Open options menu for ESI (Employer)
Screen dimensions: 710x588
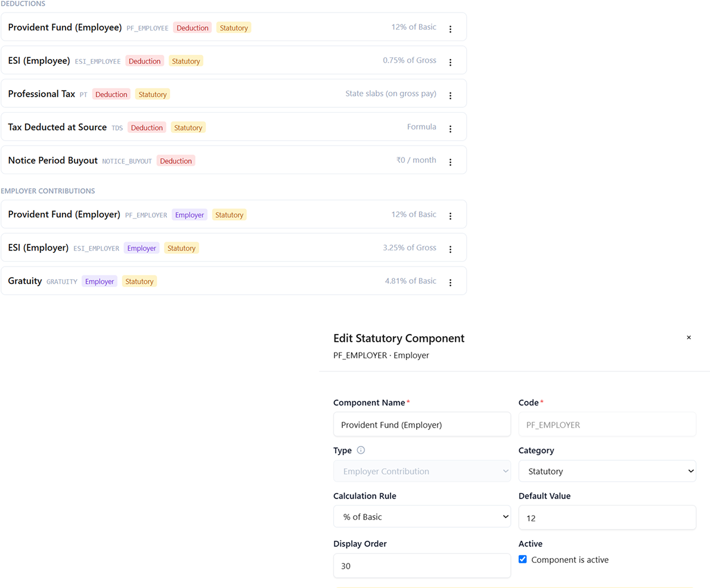click(450, 249)
